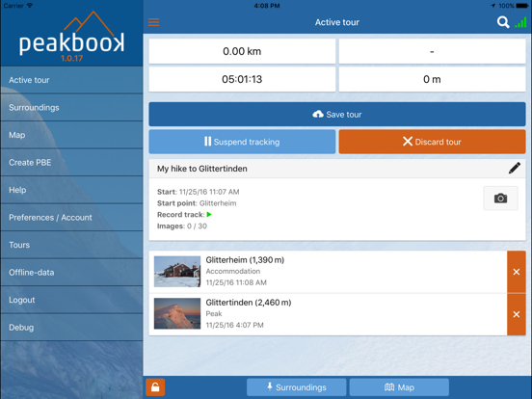Screen dimensions: 532x399
Task: Open Create PBE in the sidebar
Action: [x=71, y=163]
